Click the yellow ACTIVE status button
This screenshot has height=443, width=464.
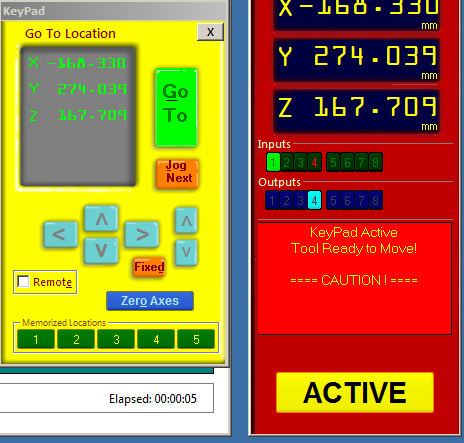(355, 392)
